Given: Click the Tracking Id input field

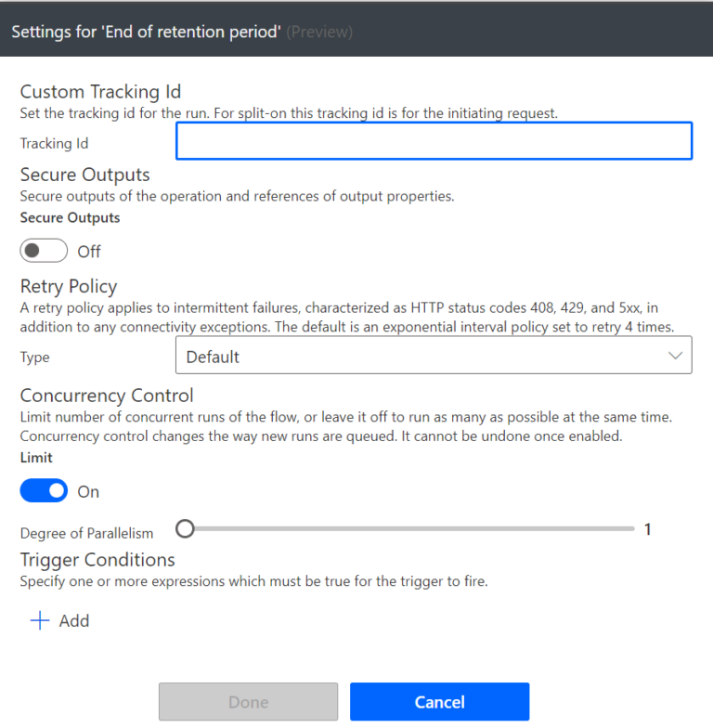Looking at the screenshot, I should click(434, 141).
